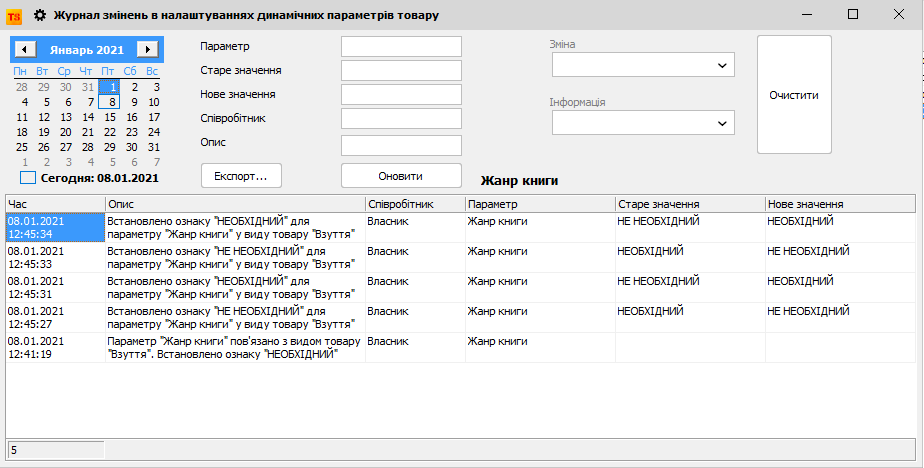Click today's date box next to Сегодня
Image resolution: width=924 pixels, height=468 pixels.
coord(28,178)
